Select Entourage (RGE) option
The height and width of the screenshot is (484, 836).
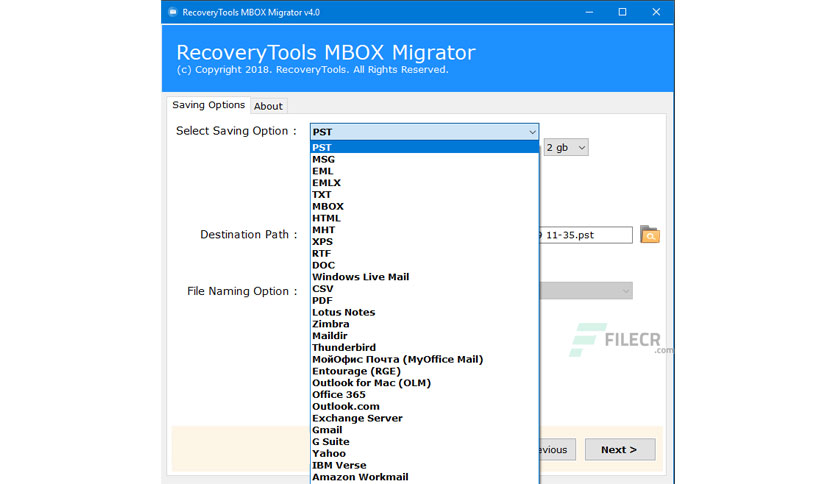tap(424, 371)
